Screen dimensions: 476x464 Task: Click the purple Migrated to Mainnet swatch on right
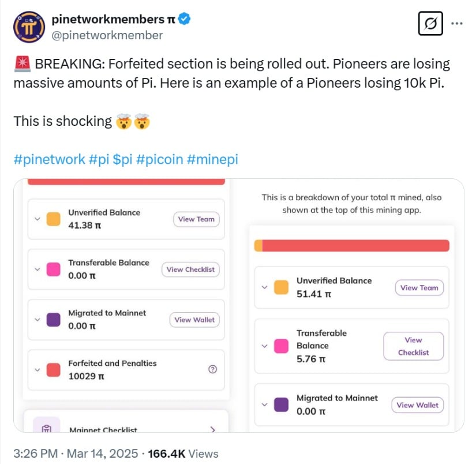(x=281, y=405)
